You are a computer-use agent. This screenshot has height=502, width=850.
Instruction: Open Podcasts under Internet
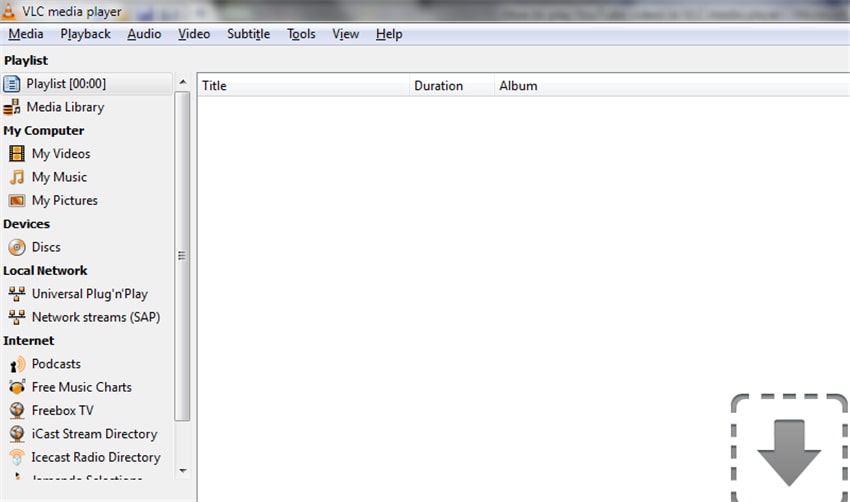pos(56,364)
